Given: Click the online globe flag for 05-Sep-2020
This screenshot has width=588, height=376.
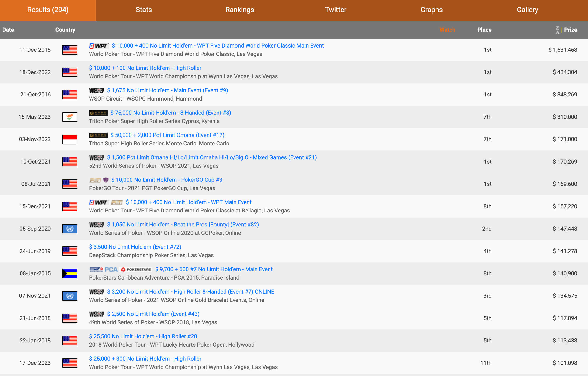Looking at the screenshot, I should tap(70, 229).
